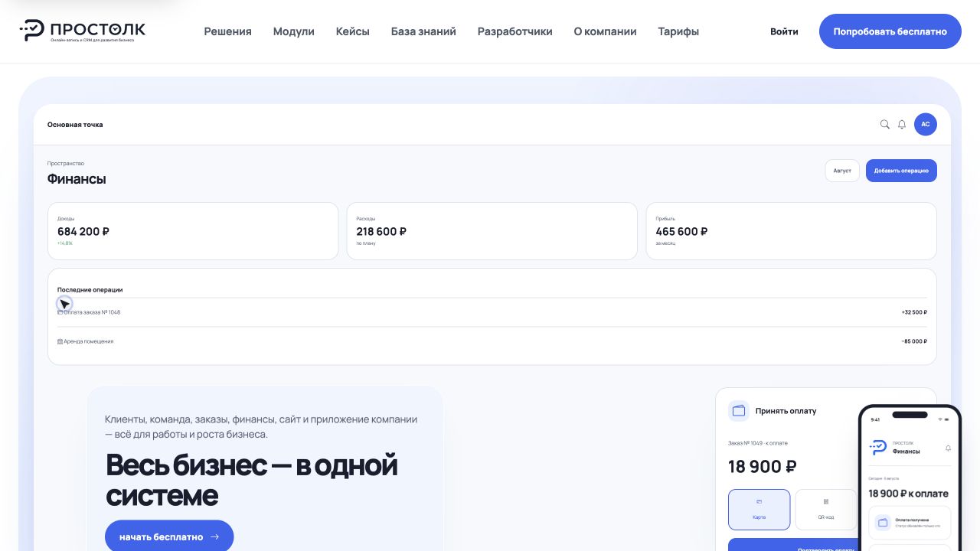The width and height of the screenshot is (980, 551).
Task: Click the Последние операции heading
Action: pyautogui.click(x=90, y=290)
